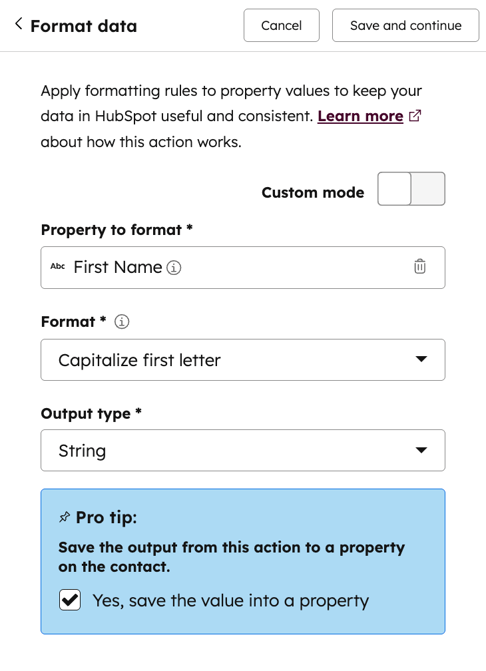Image resolution: width=486 pixels, height=671 pixels.
Task: Uncheck Yes, save the value into a property
Action: [70, 600]
